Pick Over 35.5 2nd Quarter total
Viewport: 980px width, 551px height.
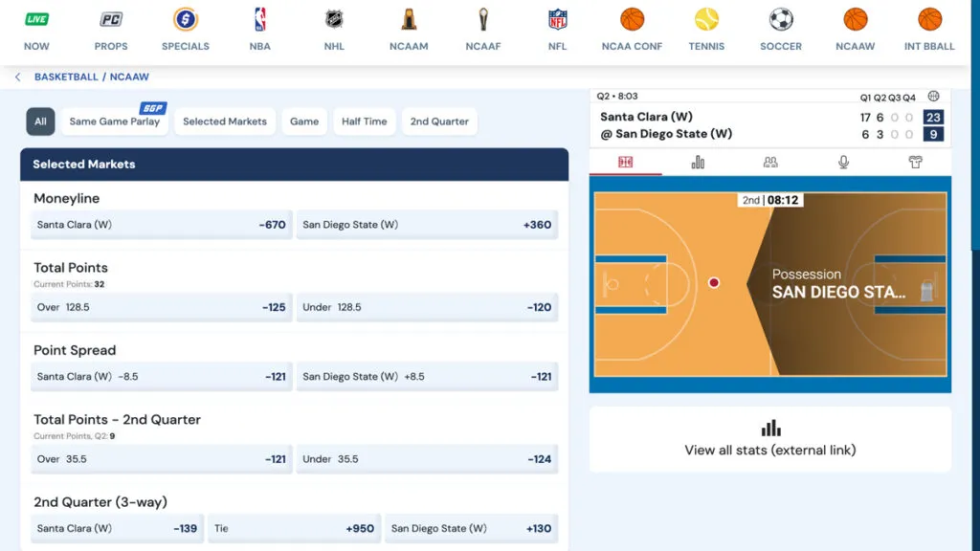click(161, 459)
